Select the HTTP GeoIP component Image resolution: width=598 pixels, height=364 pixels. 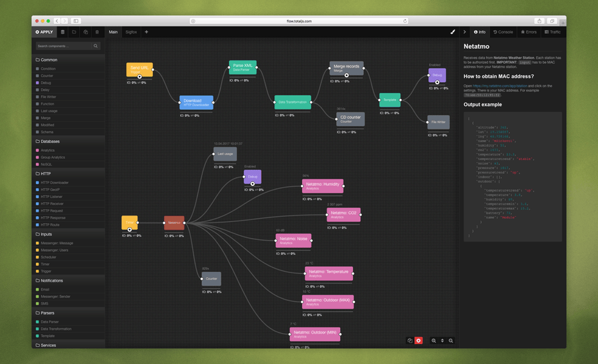pos(68,190)
